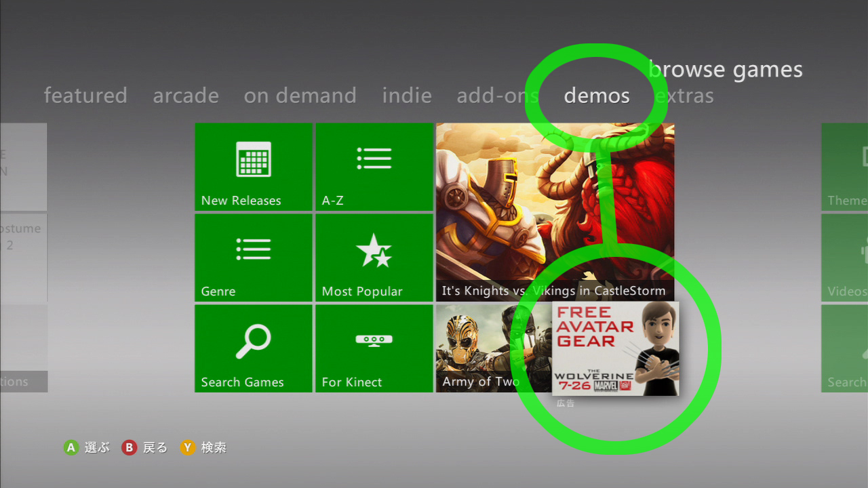Click the 広告 ad label
Image resolution: width=868 pixels, height=488 pixels.
(x=566, y=403)
